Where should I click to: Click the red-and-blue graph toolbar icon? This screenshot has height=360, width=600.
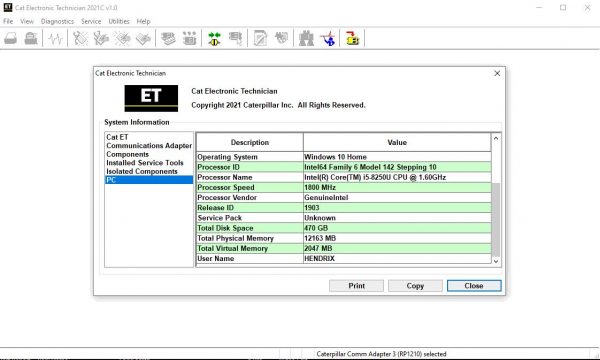(328, 38)
